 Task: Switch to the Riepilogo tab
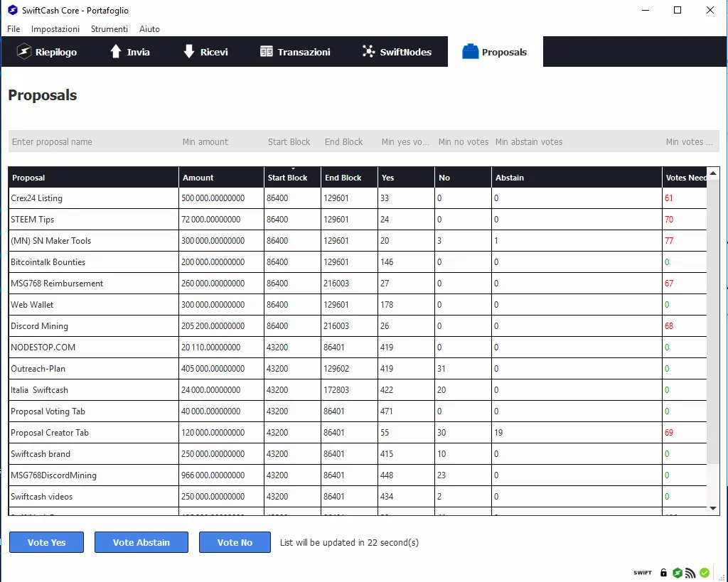tap(47, 51)
